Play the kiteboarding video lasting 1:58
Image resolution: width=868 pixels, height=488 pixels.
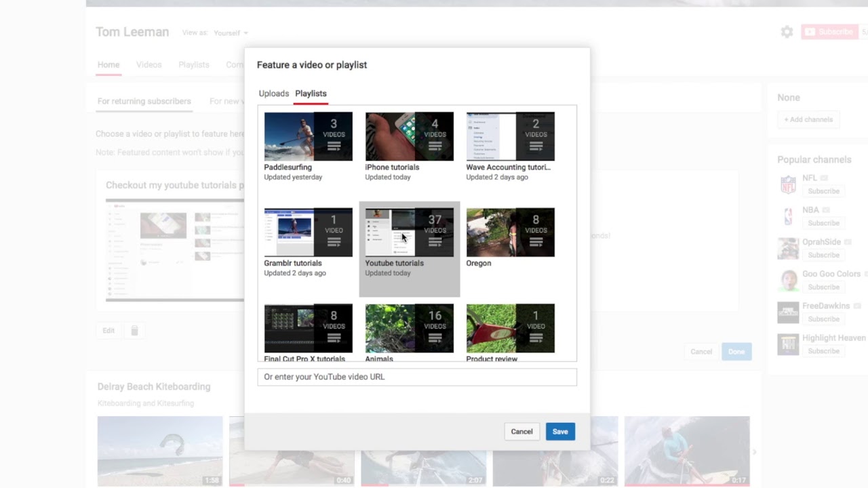(x=160, y=451)
